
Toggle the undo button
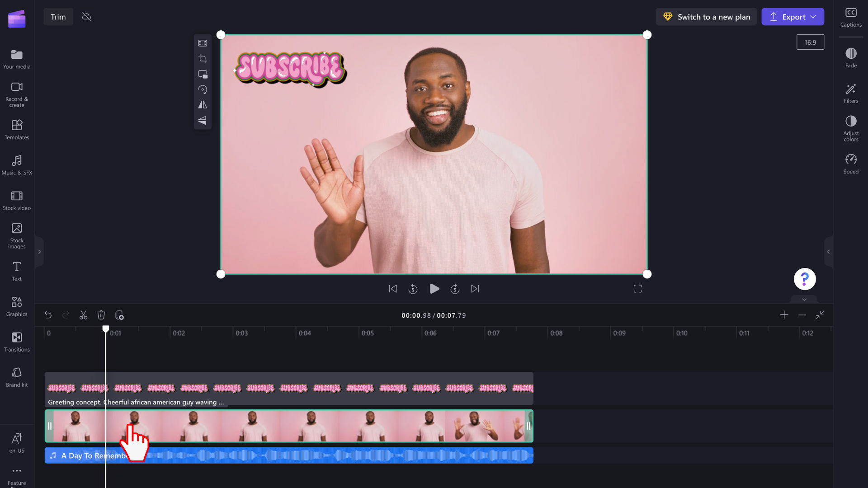click(x=48, y=315)
